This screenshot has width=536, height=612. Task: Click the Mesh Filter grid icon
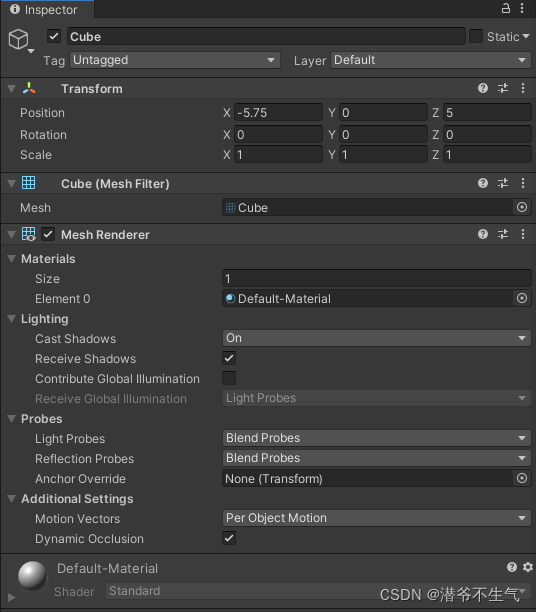click(x=28, y=183)
